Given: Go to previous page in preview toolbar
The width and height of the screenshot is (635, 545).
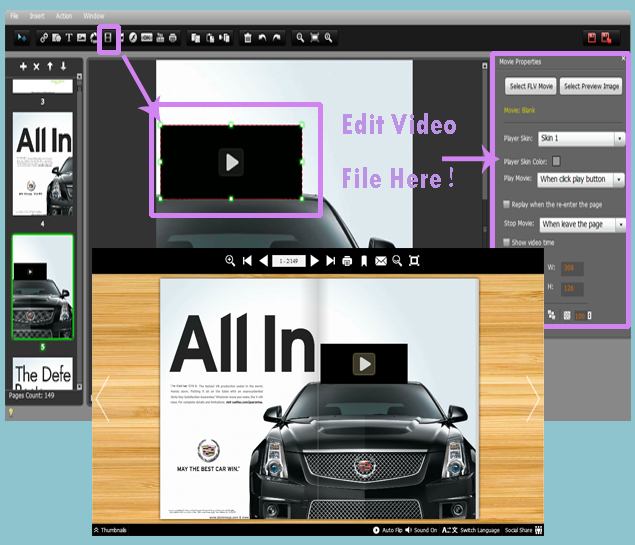Looking at the screenshot, I should coord(264,261).
